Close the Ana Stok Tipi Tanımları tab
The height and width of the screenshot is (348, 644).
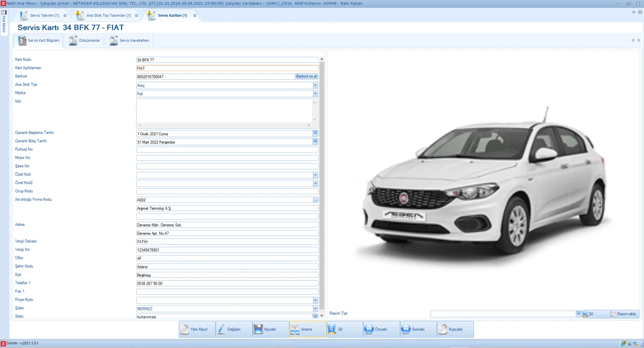tap(137, 16)
